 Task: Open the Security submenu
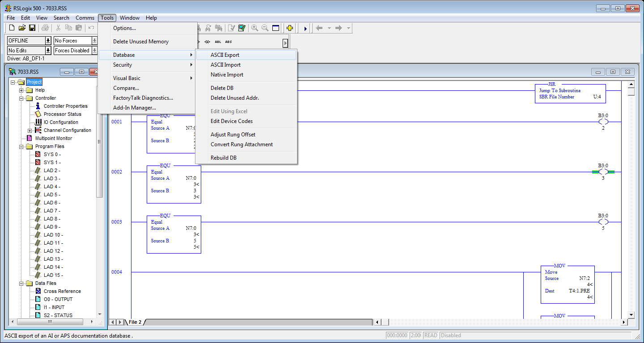click(x=148, y=65)
